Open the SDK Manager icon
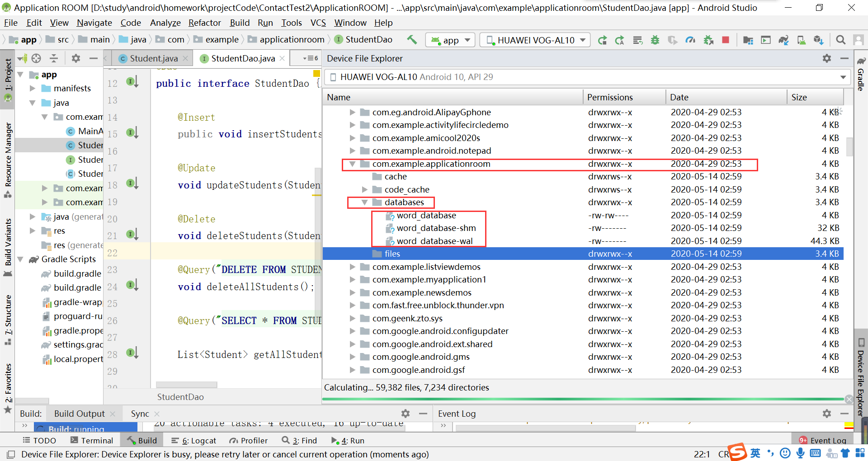This screenshot has height=461, width=868. (819, 40)
